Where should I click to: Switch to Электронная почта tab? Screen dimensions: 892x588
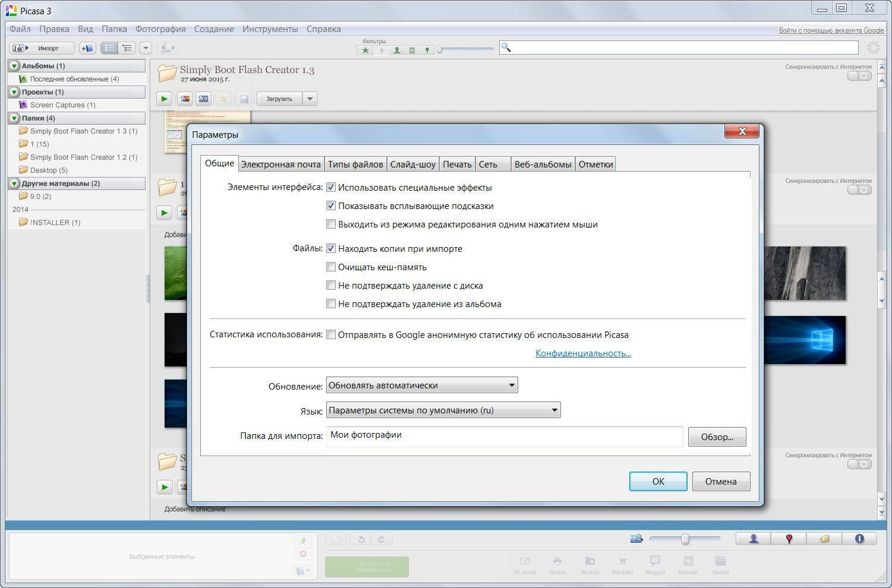[x=281, y=165]
